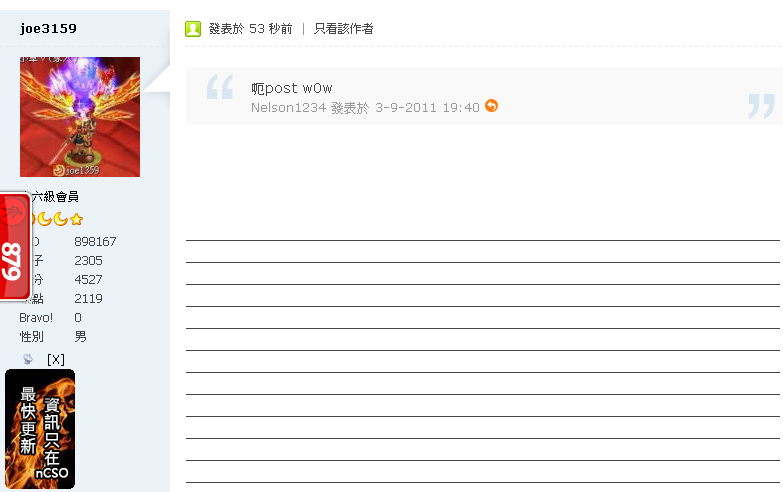Screen dimensions: 783x492
Task: Click the red 879 badge number
Action: coord(13,261)
